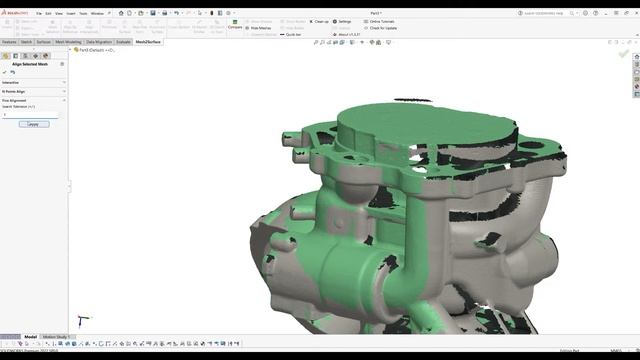Viewport: 640px width, 360px height.
Task: Click the Search SOLIDWORKS Help field
Action: coord(543,13)
